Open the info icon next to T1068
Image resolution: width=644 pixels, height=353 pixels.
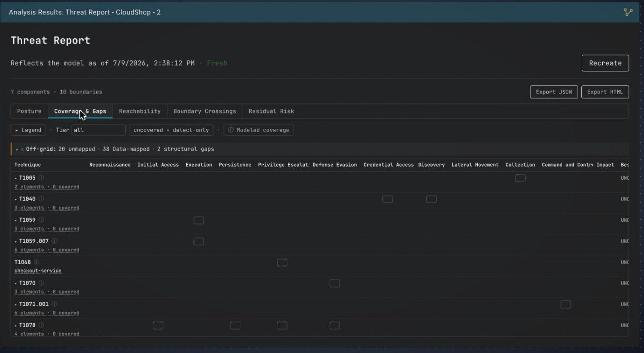[36, 262]
